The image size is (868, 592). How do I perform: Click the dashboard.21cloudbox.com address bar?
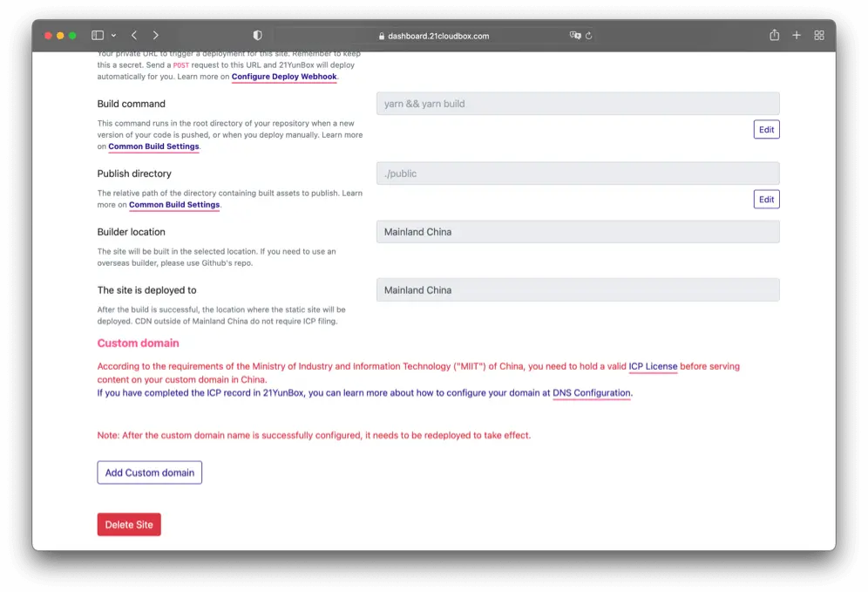(x=436, y=36)
